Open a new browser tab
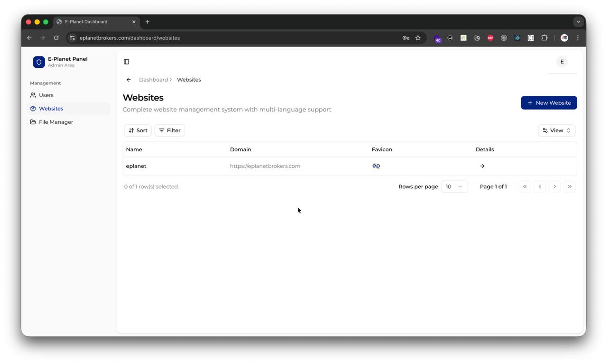607x364 pixels. [x=147, y=22]
